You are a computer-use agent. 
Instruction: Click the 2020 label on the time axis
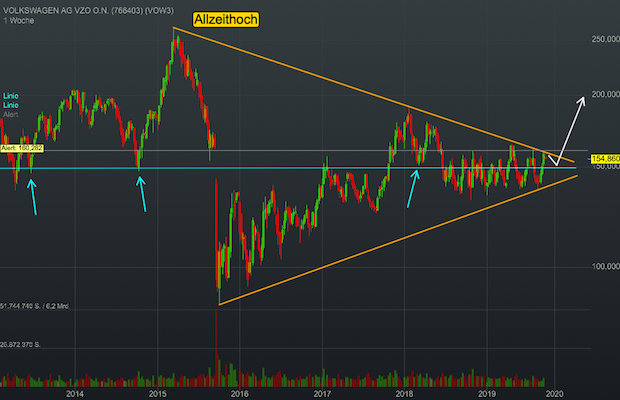(x=554, y=394)
